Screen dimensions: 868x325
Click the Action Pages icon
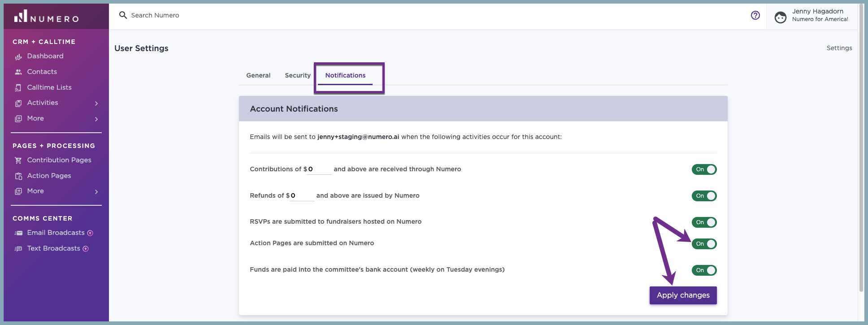(x=18, y=176)
